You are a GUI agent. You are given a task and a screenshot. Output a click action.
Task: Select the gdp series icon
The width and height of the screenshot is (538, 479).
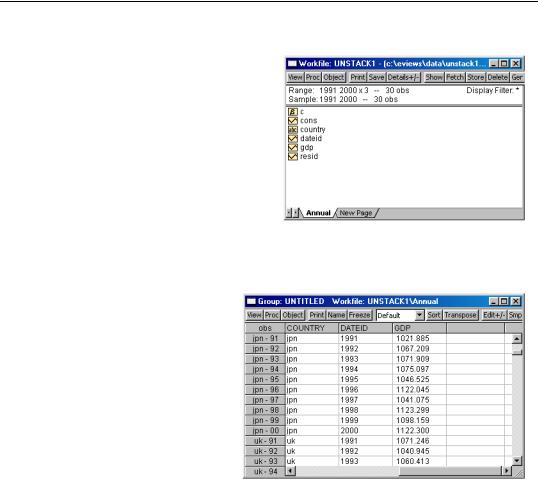tap(292, 148)
